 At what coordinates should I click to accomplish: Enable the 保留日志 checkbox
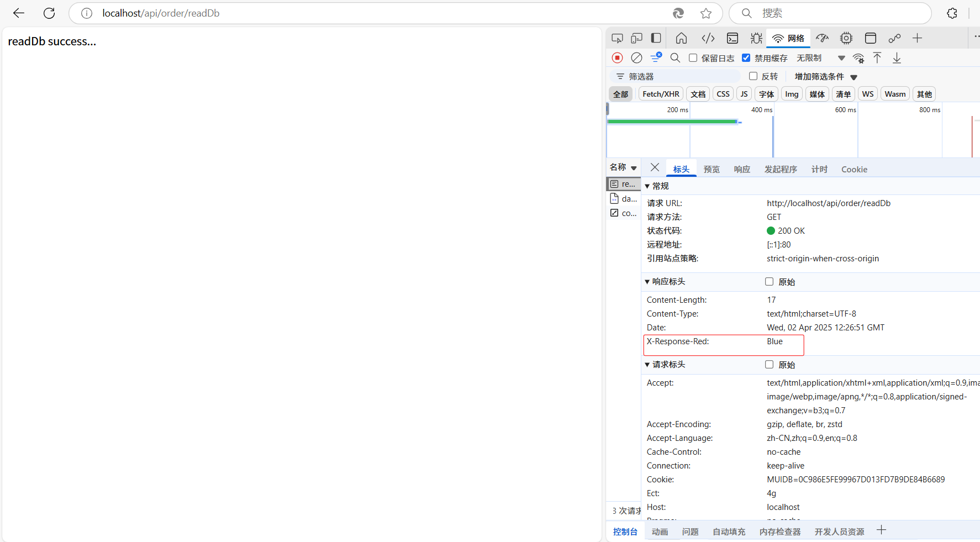(x=693, y=58)
